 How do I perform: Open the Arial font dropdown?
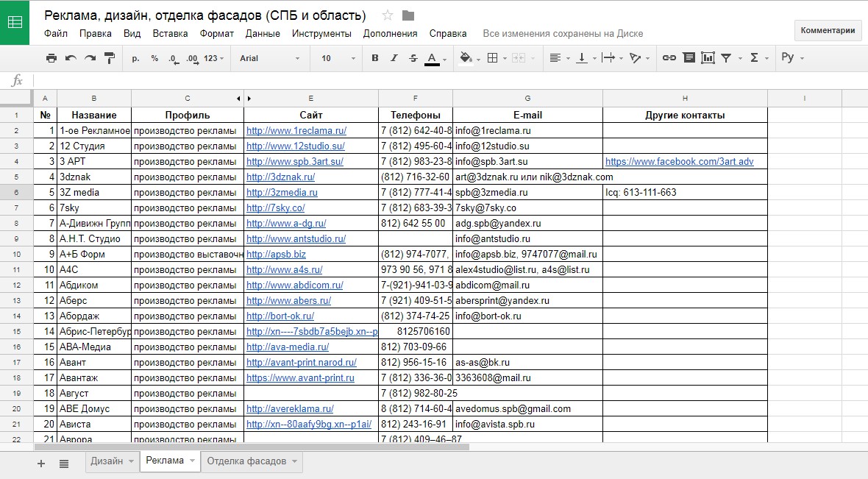coord(269,58)
